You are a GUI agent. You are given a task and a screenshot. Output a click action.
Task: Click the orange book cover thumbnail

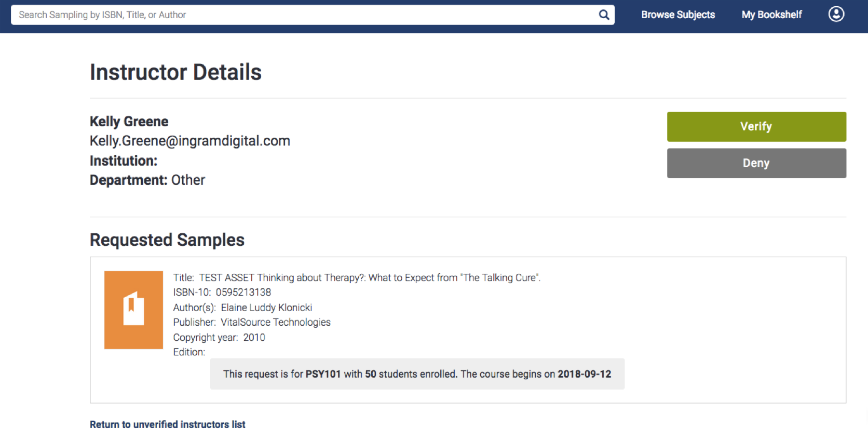coord(133,310)
